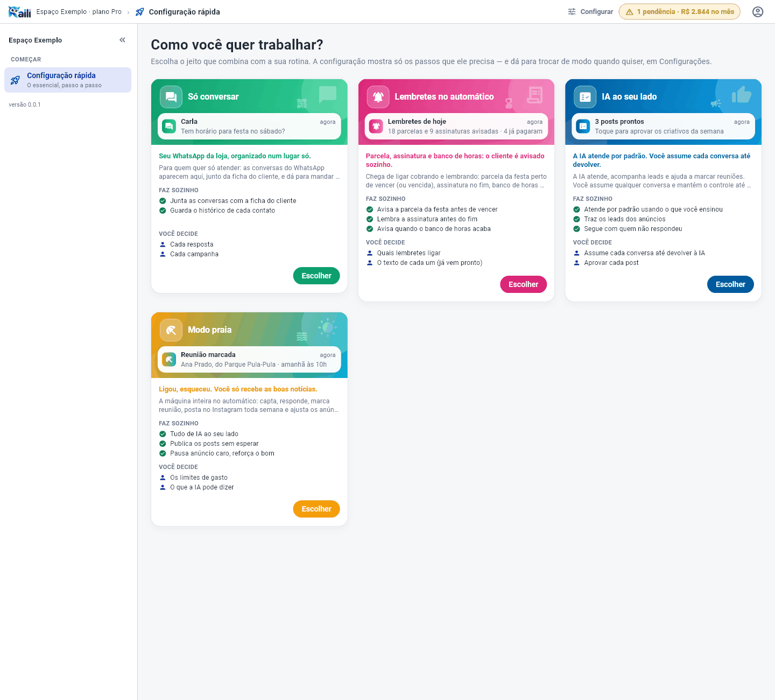Open the Espaço Exemplo breadcrumb item
Screen dimensions: 775x700
pyautogui.click(x=79, y=12)
